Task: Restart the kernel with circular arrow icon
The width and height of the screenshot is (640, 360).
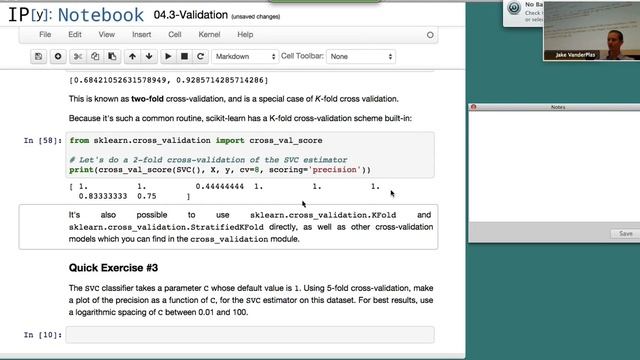Action: tap(200, 57)
